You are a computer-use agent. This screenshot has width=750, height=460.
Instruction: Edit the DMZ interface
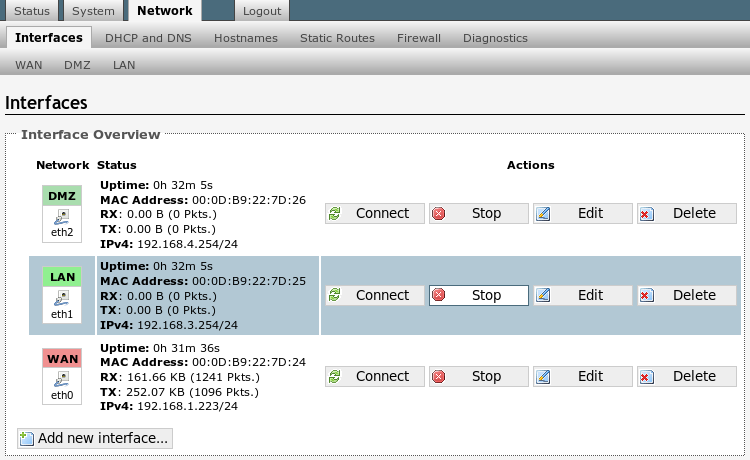(582, 213)
